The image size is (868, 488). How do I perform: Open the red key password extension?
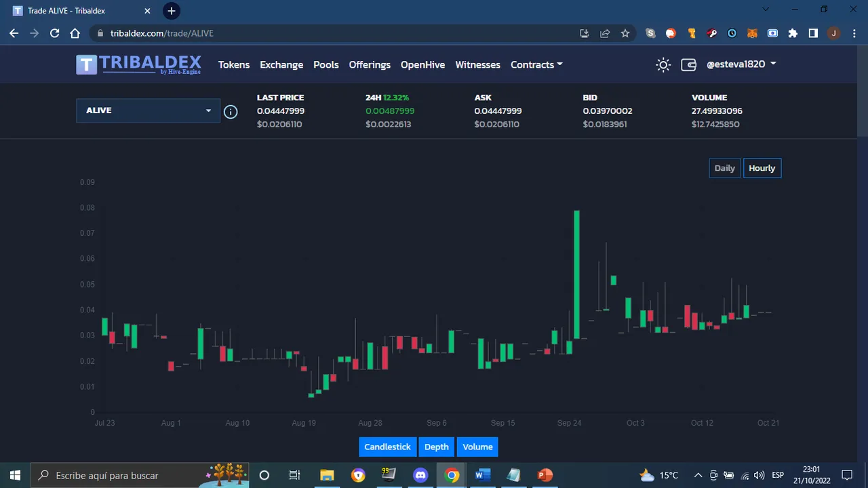click(712, 33)
